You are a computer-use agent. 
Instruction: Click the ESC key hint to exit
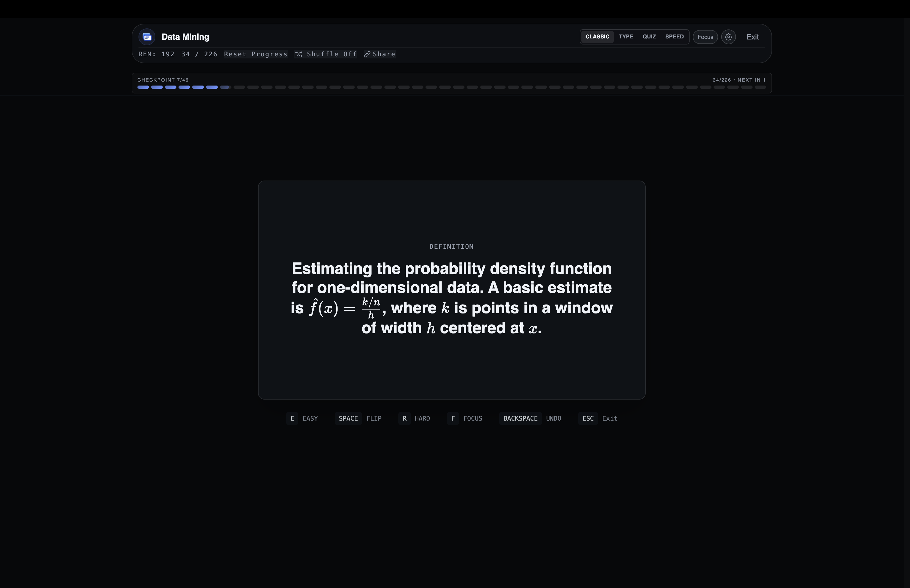588,418
